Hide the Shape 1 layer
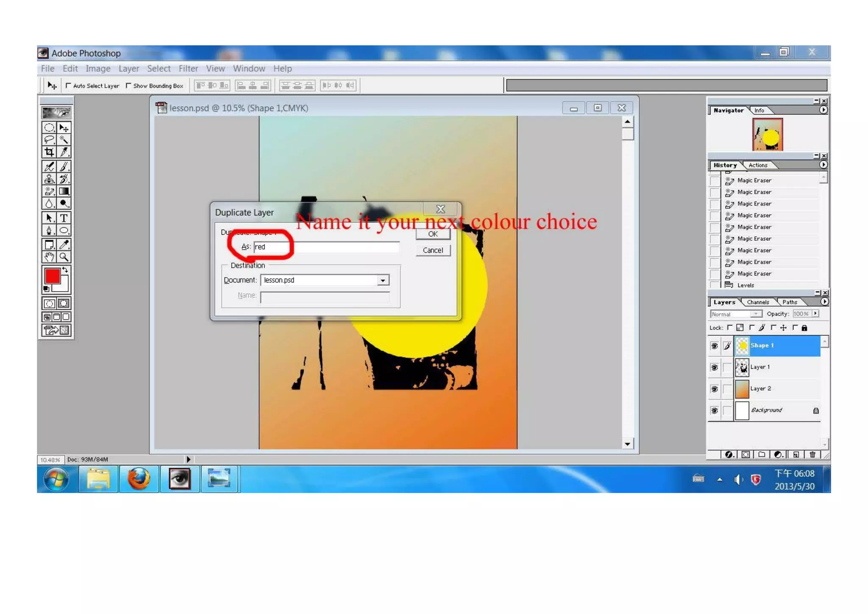 coord(714,346)
